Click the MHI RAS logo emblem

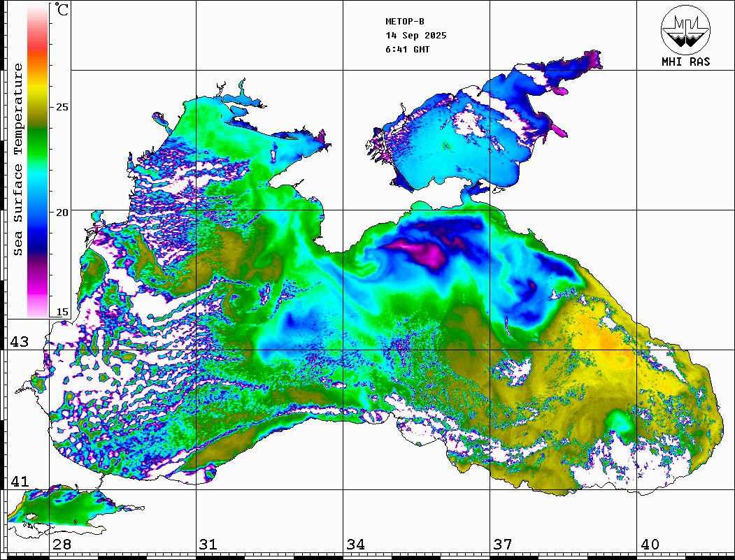coord(685,29)
